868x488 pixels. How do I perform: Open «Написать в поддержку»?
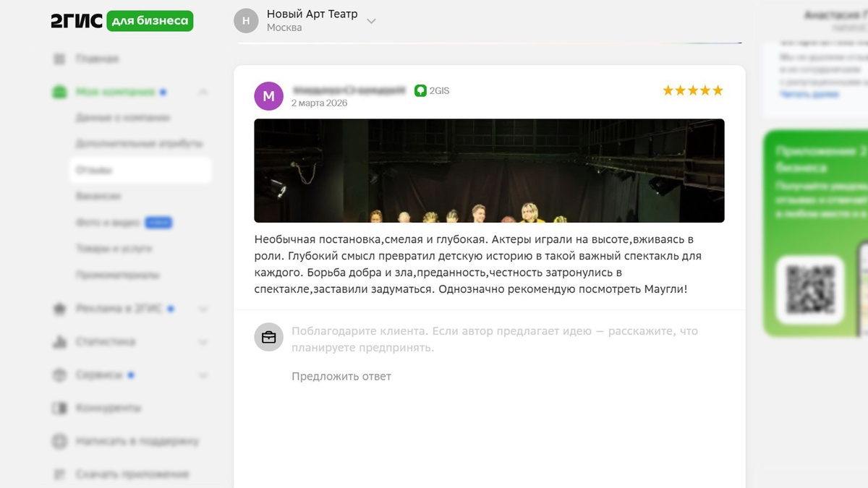(137, 441)
